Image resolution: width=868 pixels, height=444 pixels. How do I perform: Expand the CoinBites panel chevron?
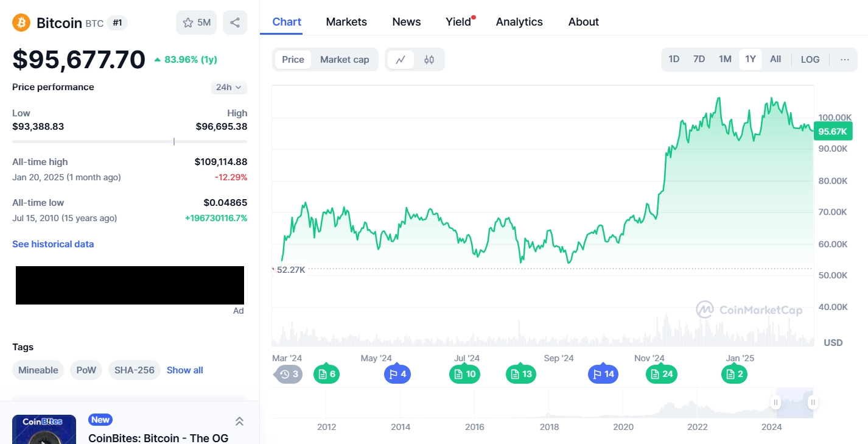pyautogui.click(x=239, y=421)
